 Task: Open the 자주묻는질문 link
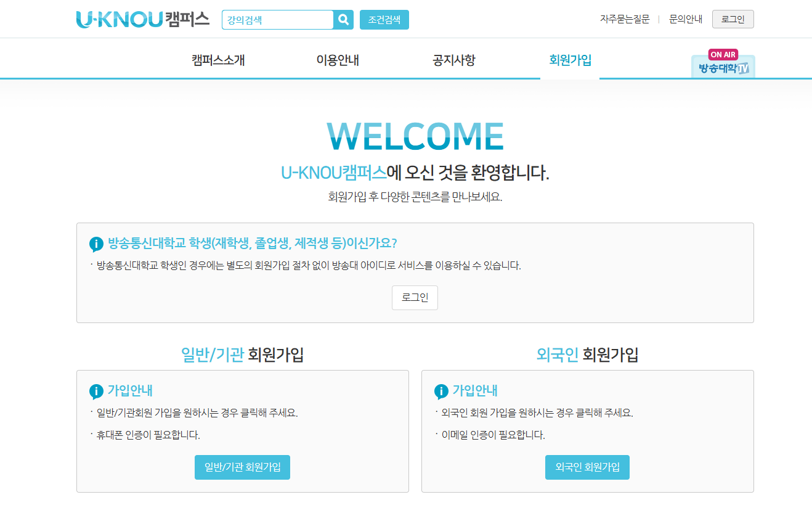(x=625, y=19)
